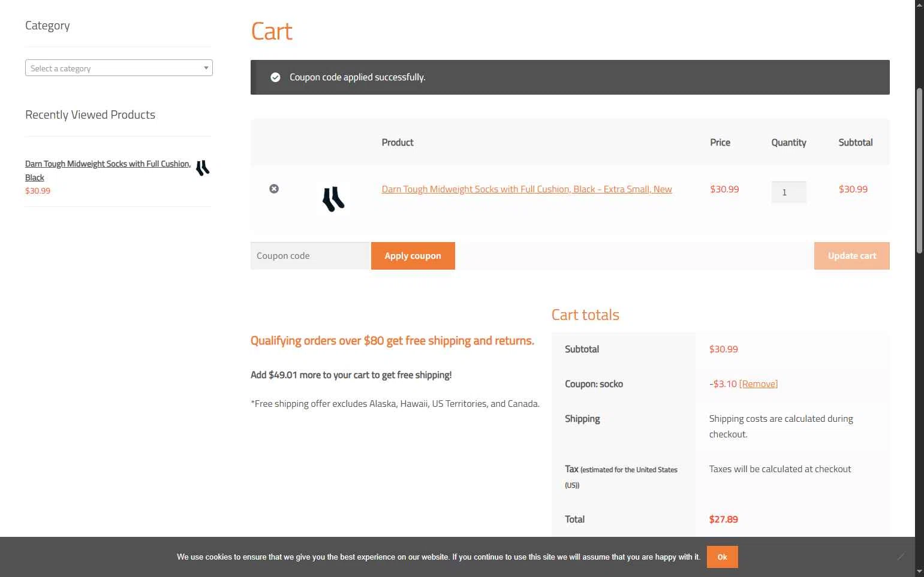Update the cart
924x577 pixels.
tap(851, 256)
